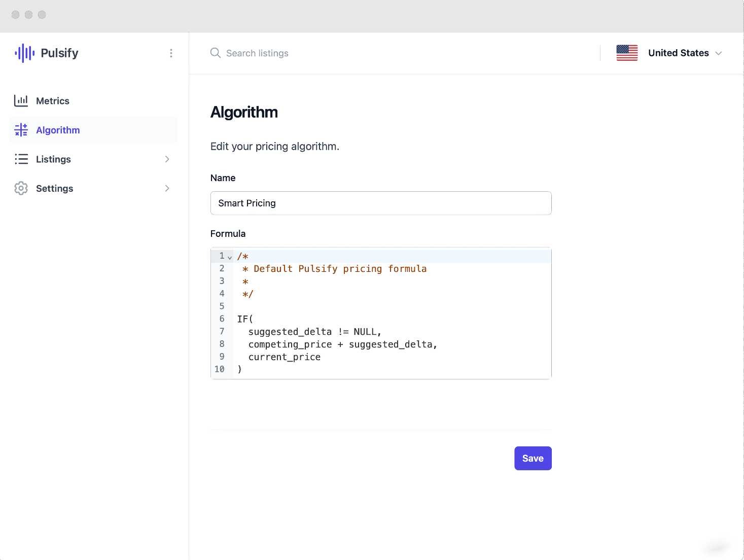This screenshot has width=744, height=560.
Task: Click the "IF(" code line
Action: coord(245,319)
